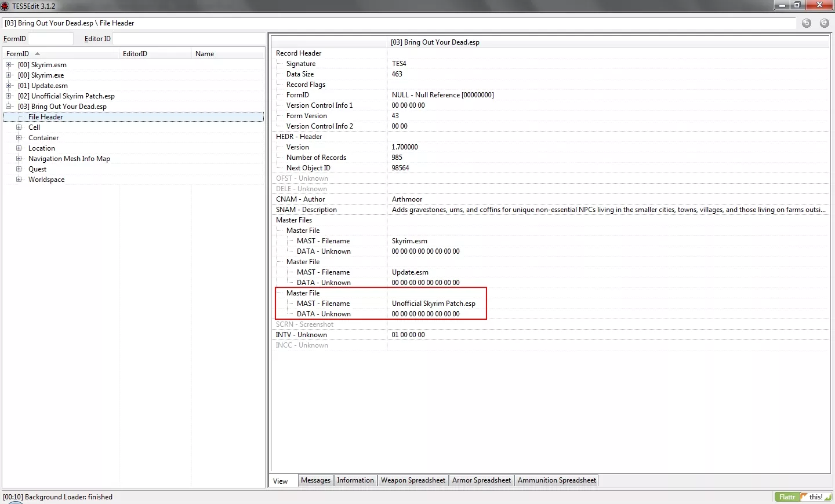The image size is (835, 504).
Task: Click the FormID search input field
Action: pos(50,39)
